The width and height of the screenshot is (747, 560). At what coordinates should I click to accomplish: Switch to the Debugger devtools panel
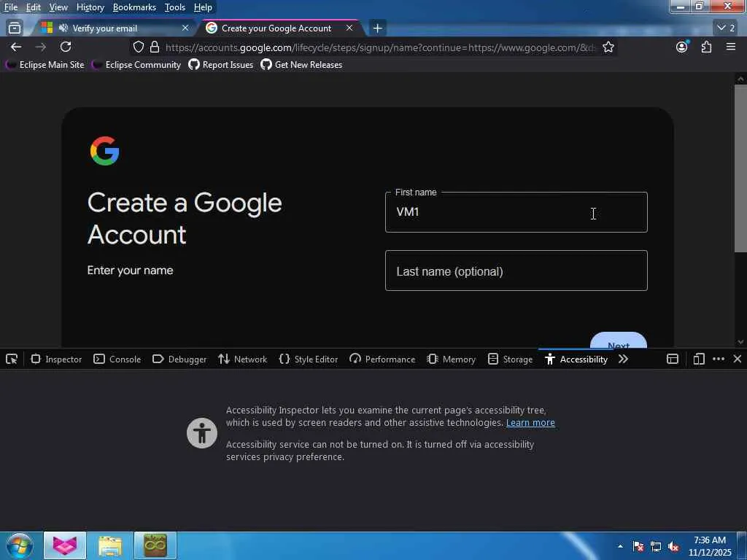point(179,359)
